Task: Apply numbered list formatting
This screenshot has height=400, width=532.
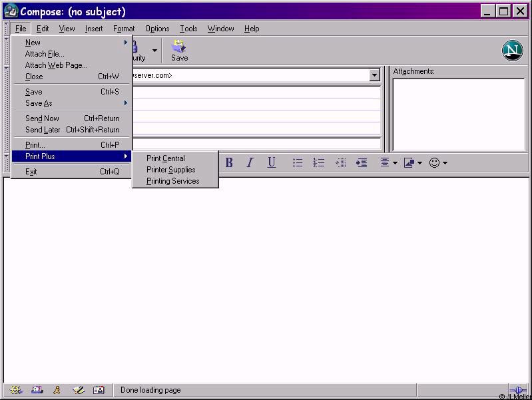Action: pos(318,163)
